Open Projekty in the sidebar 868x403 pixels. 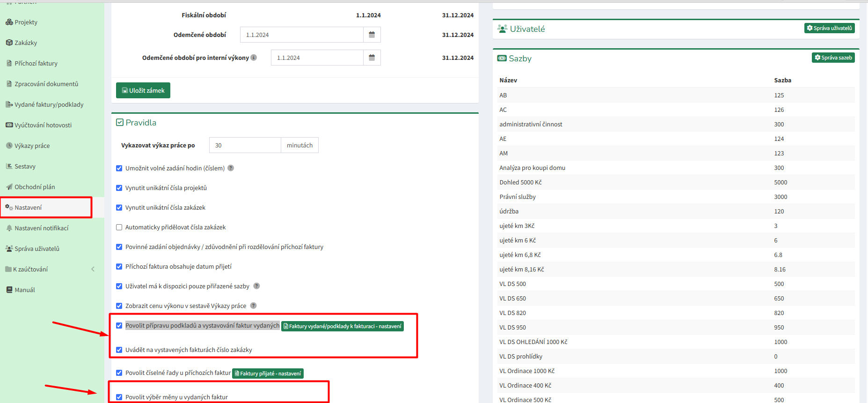coord(26,22)
